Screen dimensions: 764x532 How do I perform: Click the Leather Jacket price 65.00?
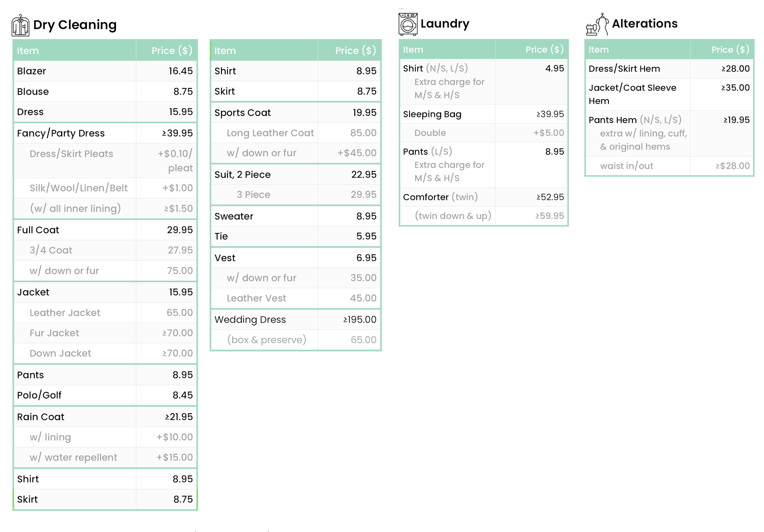click(179, 312)
